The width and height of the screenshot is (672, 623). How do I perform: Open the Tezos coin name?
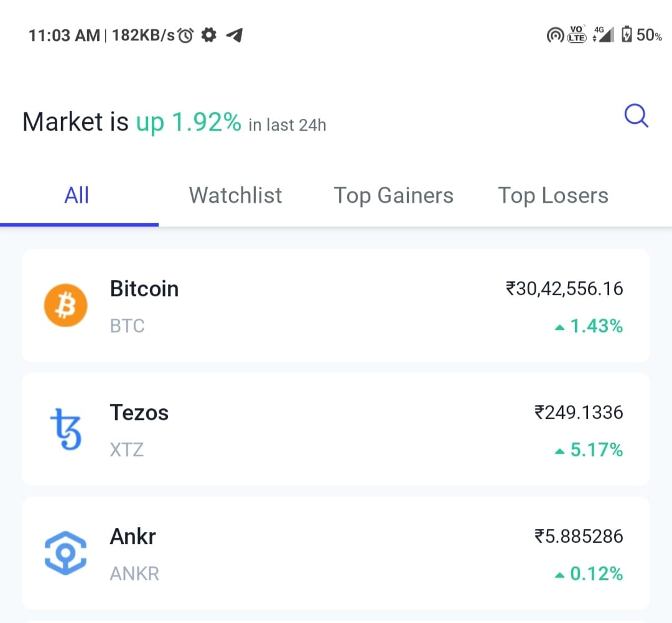(139, 413)
